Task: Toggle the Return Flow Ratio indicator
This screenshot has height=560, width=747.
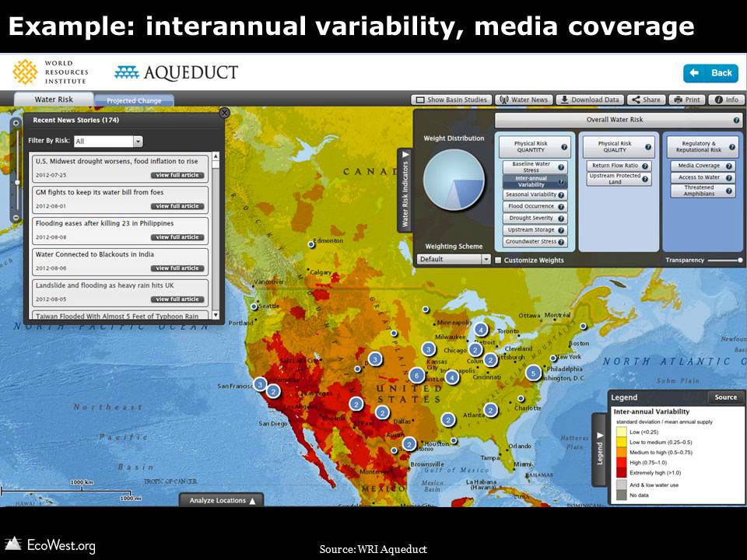Action: coord(619,166)
